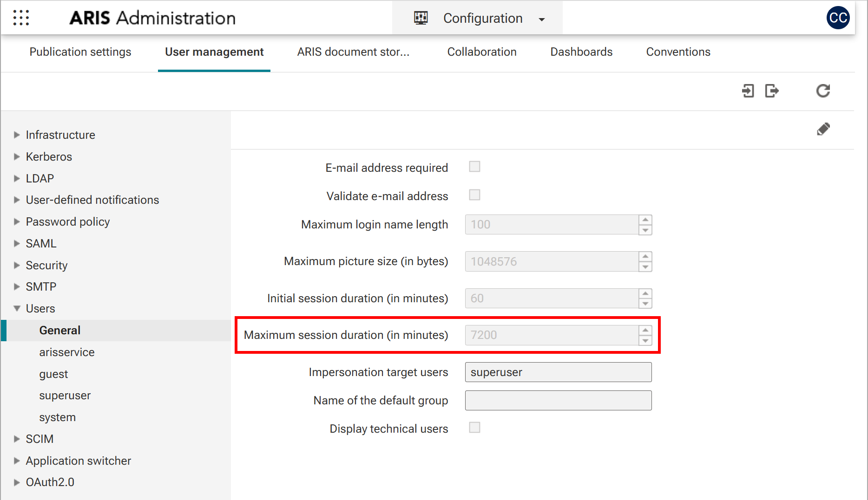The width and height of the screenshot is (868, 500).
Task: Toggle Validate e-mail address checkbox
Action: tap(474, 195)
